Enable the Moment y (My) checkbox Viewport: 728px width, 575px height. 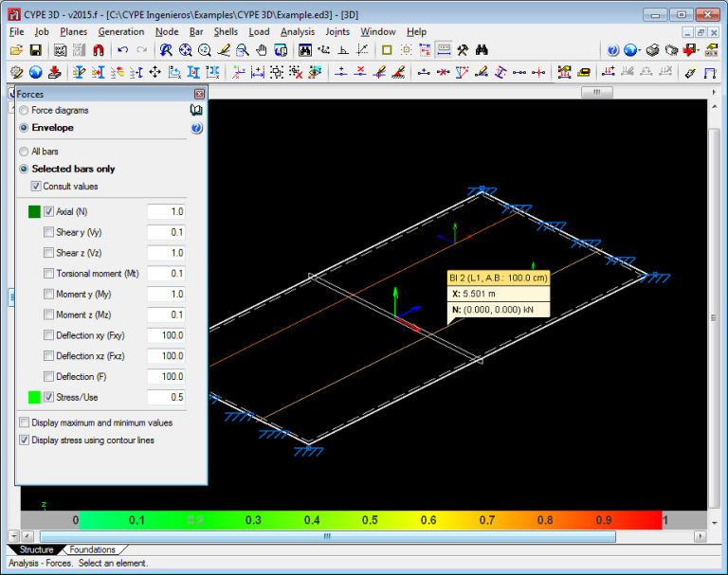click(x=48, y=294)
